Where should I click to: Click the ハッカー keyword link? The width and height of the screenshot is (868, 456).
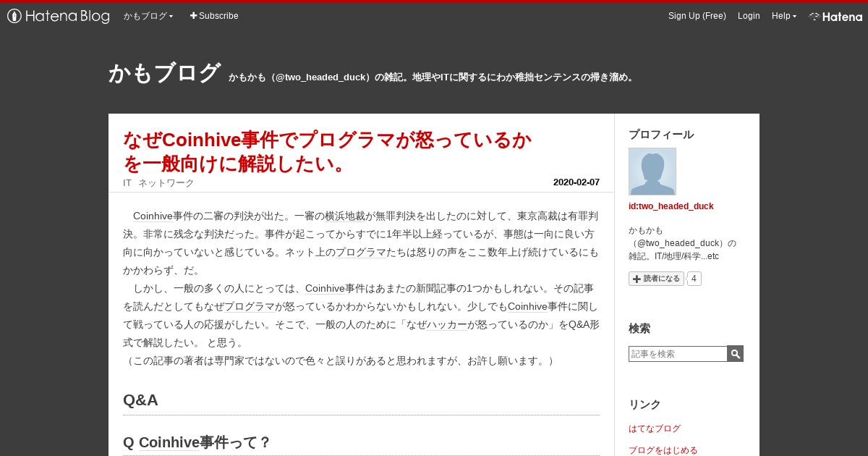446,324
